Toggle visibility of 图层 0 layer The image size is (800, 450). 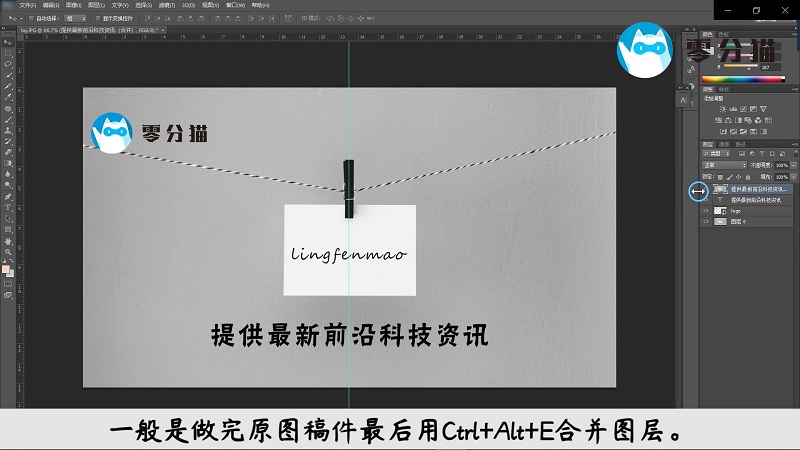[x=705, y=222]
